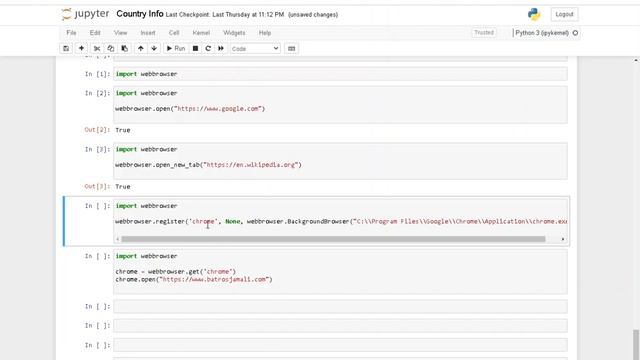Click the google.com URL in cell In [2]
The height and width of the screenshot is (360, 640).
(x=220, y=109)
